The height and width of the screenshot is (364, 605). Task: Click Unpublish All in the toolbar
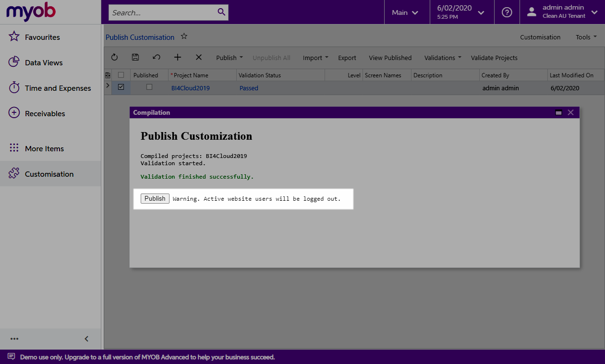(271, 58)
